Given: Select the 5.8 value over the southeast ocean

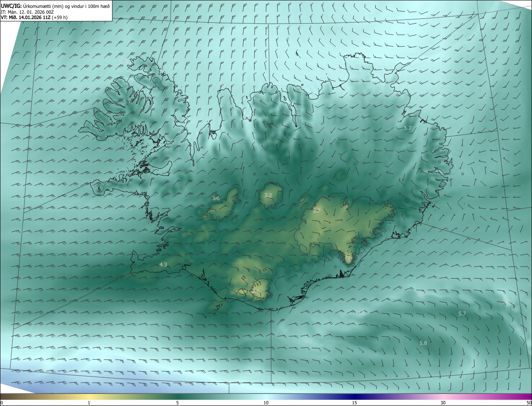Looking at the screenshot, I should point(423,343).
